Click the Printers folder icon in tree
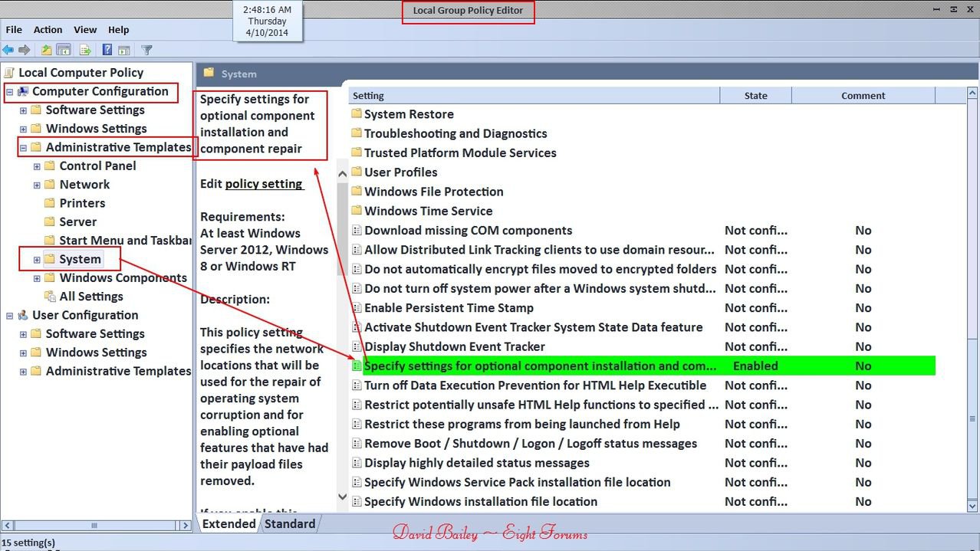The image size is (980, 551). (50, 203)
